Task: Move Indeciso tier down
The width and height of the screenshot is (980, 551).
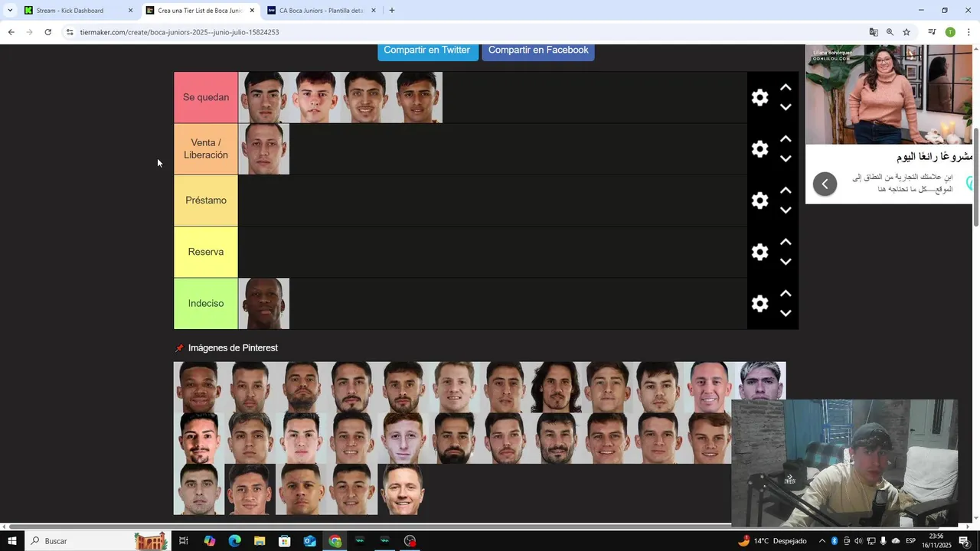Action: coord(786,313)
